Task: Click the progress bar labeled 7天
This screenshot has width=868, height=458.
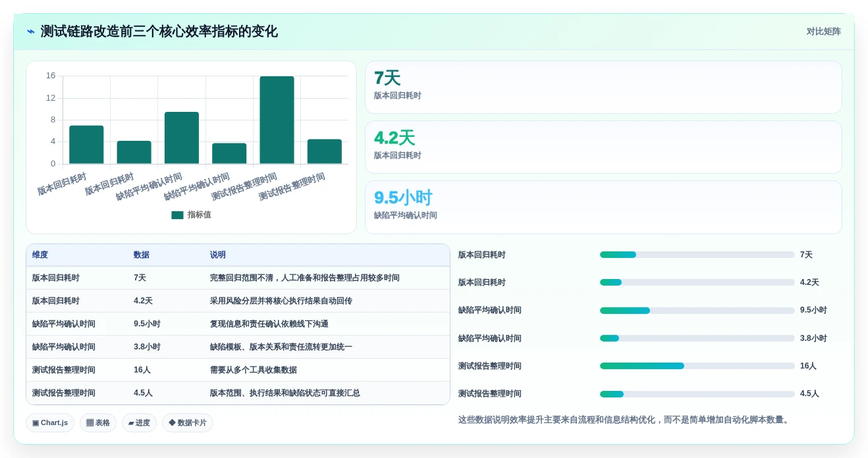Action: coord(697,255)
